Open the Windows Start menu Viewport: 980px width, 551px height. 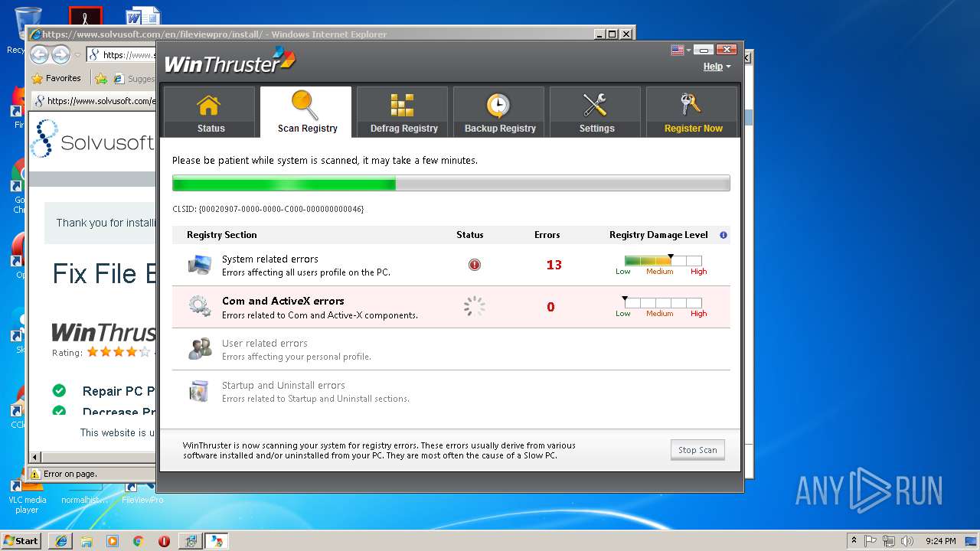pos(21,540)
